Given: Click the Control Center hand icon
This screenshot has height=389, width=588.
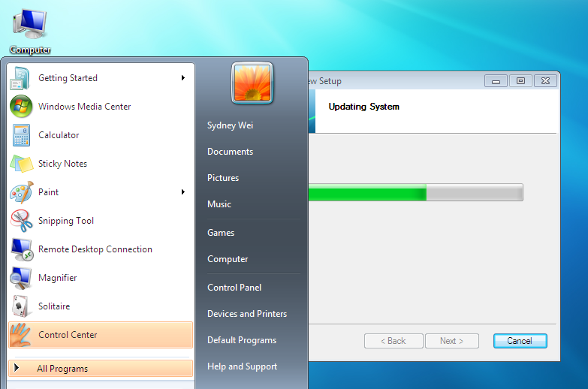Looking at the screenshot, I should [20, 335].
